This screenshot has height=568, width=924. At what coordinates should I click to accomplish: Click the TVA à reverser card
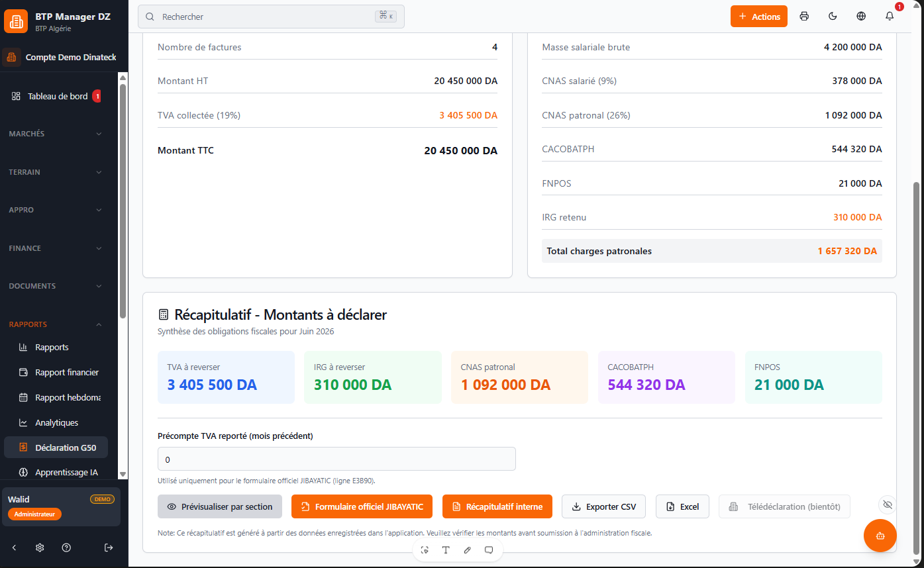pos(226,377)
